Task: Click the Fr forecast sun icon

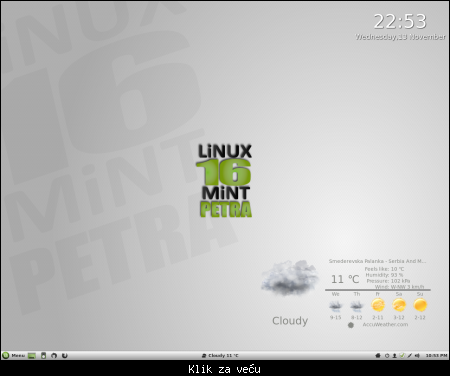Action: point(378,305)
